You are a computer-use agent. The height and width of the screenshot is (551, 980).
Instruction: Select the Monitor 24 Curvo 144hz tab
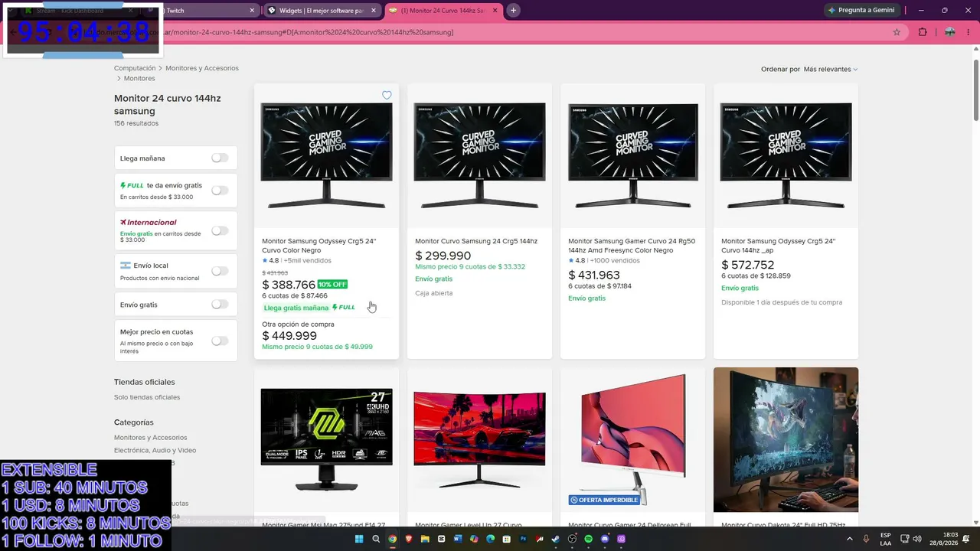point(443,11)
